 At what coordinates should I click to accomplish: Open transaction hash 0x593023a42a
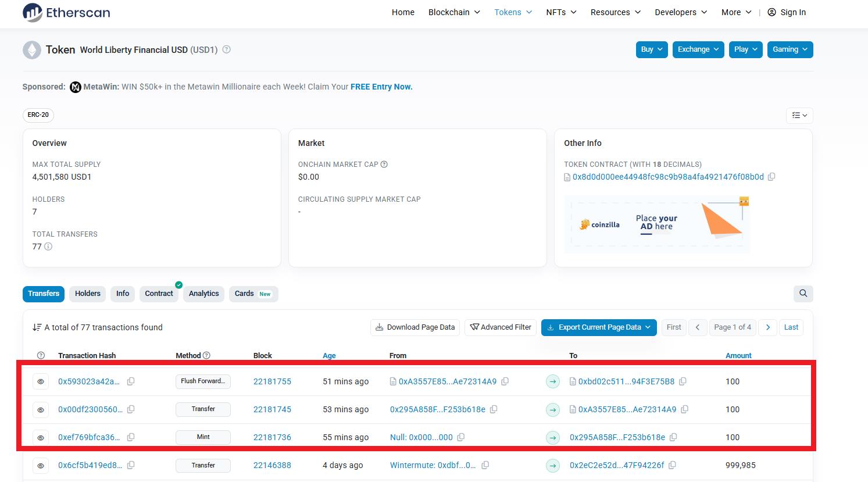[x=89, y=381]
